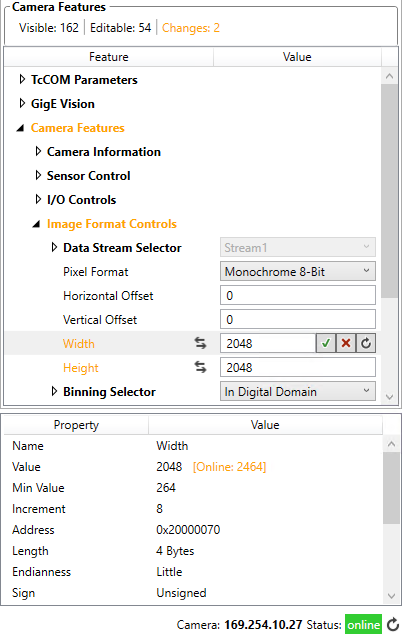Click Horizontal Offset input field
The height and width of the screenshot is (637, 402).
point(298,295)
